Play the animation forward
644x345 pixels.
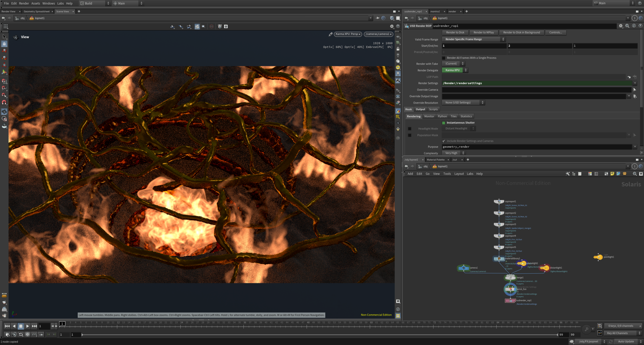pyautogui.click(x=27, y=326)
